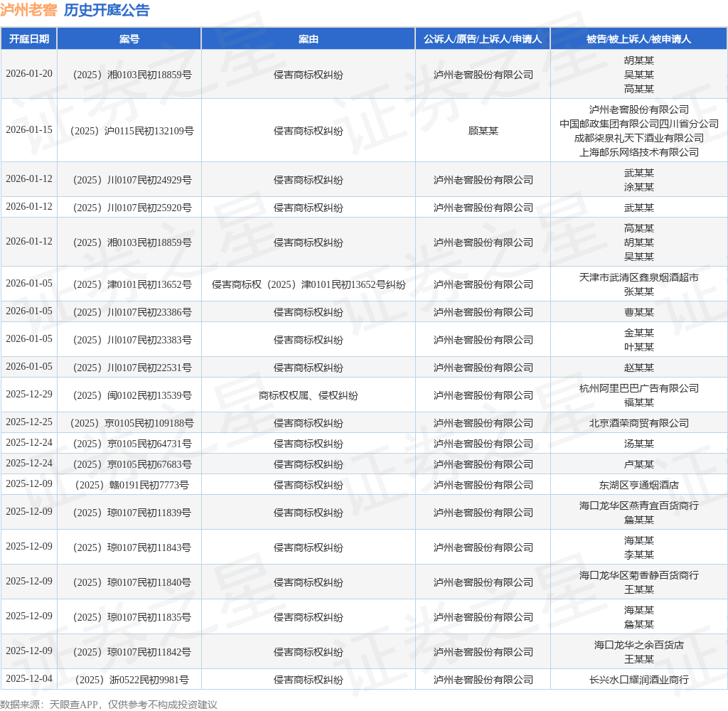The width and height of the screenshot is (728, 711).
Task: Click defendant 金某某
Action: pyautogui.click(x=639, y=333)
